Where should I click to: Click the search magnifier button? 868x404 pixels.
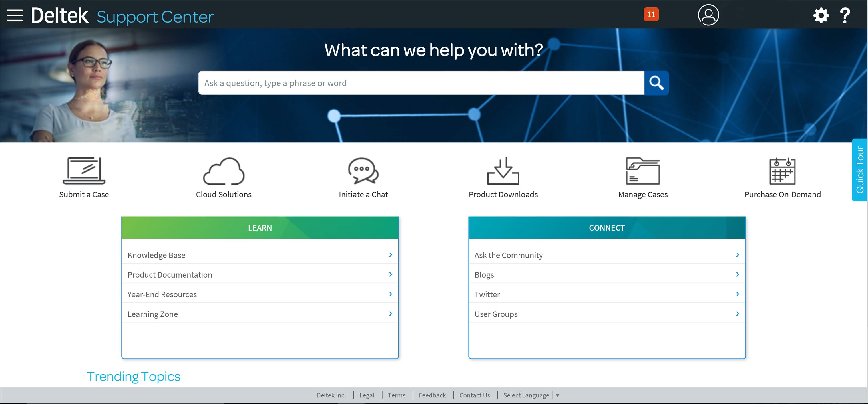pyautogui.click(x=656, y=83)
